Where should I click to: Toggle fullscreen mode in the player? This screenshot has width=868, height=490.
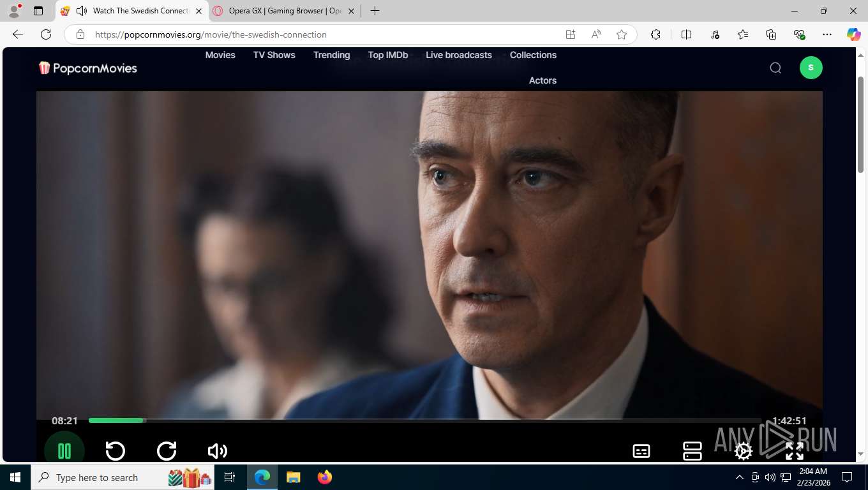[x=795, y=451]
